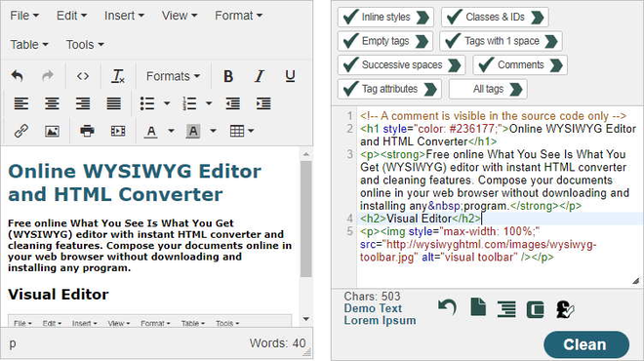Clear formatting with the Tx icon
644x361 pixels.
coord(118,76)
